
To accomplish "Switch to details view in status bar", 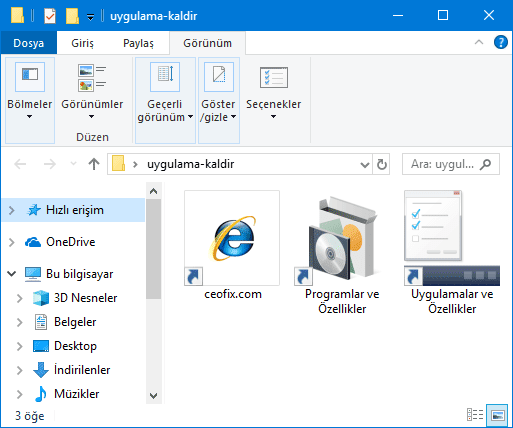I will click(475, 415).
